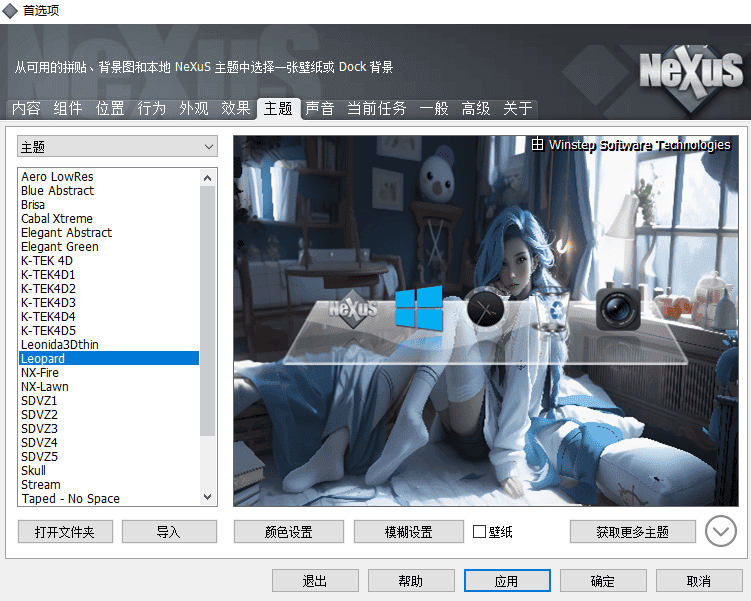Switch to the 组件 tab

pos(68,108)
